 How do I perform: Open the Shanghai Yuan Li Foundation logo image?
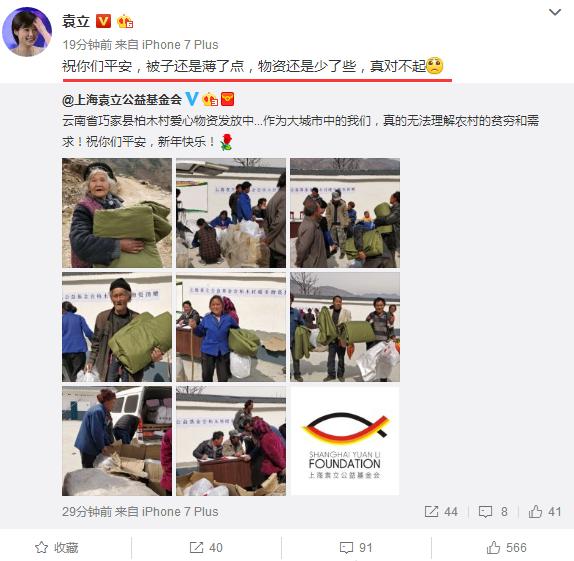(x=345, y=441)
